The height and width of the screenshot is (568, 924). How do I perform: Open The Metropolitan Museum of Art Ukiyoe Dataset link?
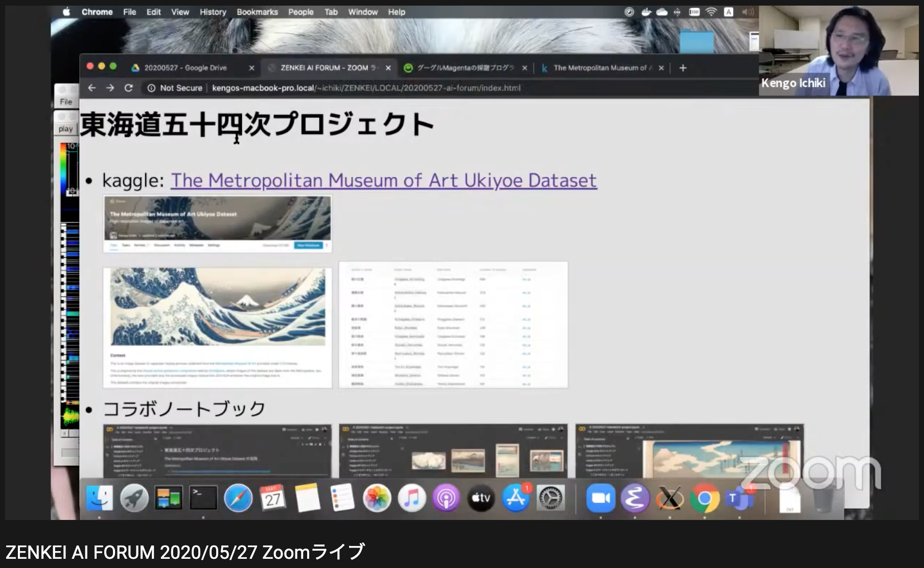[x=383, y=180]
